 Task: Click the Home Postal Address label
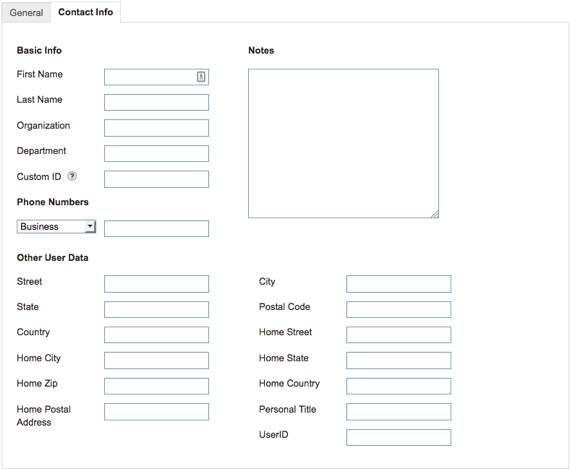pos(44,416)
